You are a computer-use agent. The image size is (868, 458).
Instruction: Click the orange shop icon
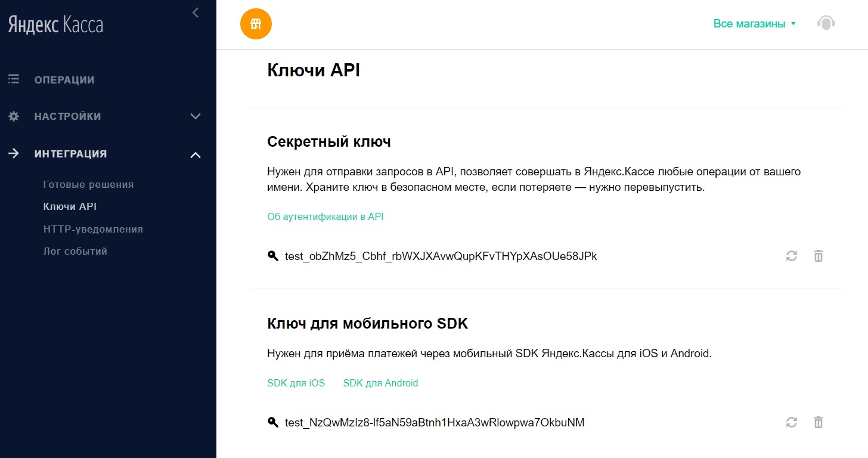pos(256,24)
